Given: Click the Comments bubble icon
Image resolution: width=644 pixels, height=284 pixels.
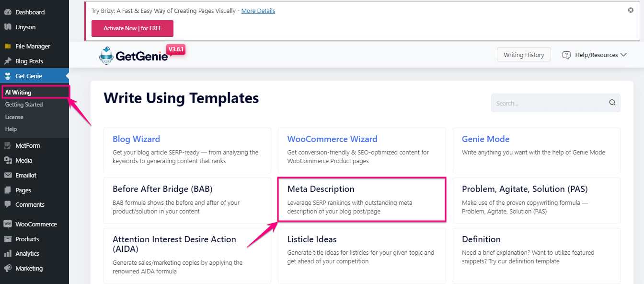Looking at the screenshot, I should [x=8, y=205].
